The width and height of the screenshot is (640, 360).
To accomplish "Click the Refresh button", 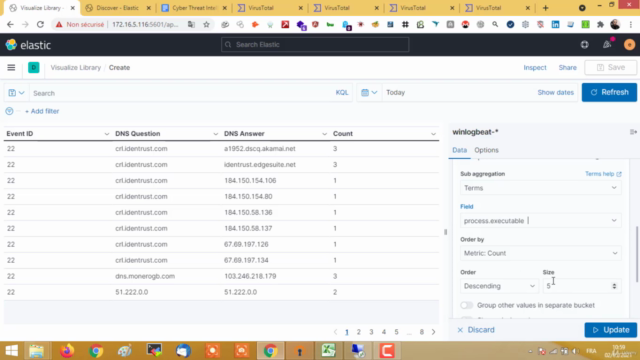I will [609, 92].
